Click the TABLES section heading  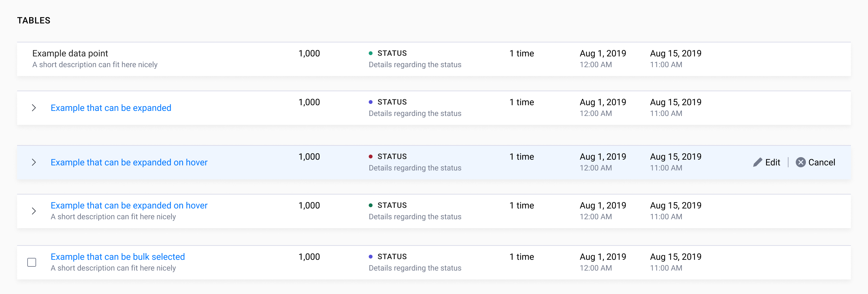point(34,21)
